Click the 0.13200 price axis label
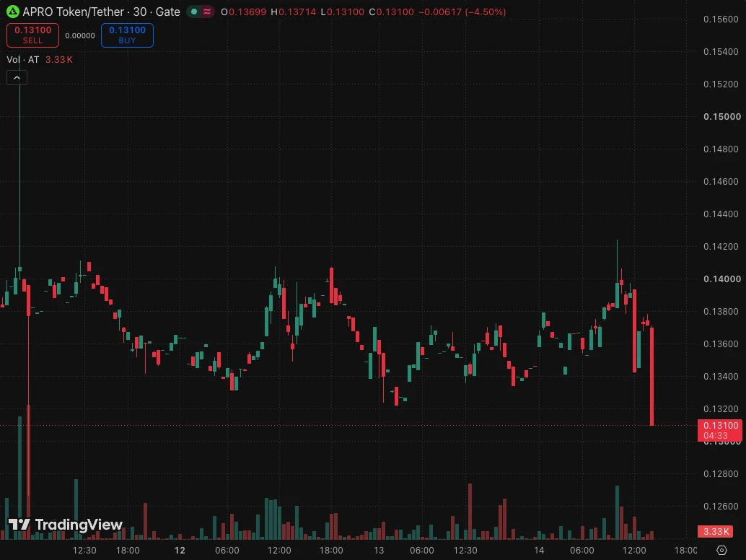Viewport: 746px width, 560px height. pyautogui.click(x=721, y=408)
